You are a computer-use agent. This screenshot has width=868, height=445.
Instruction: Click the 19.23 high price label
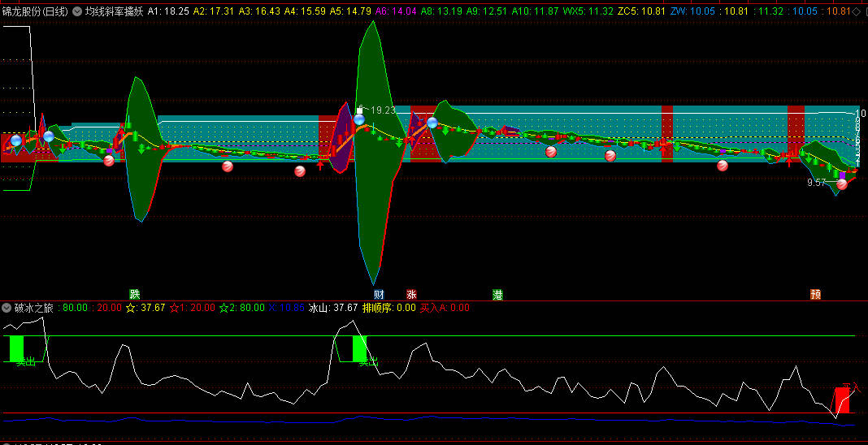[383, 110]
